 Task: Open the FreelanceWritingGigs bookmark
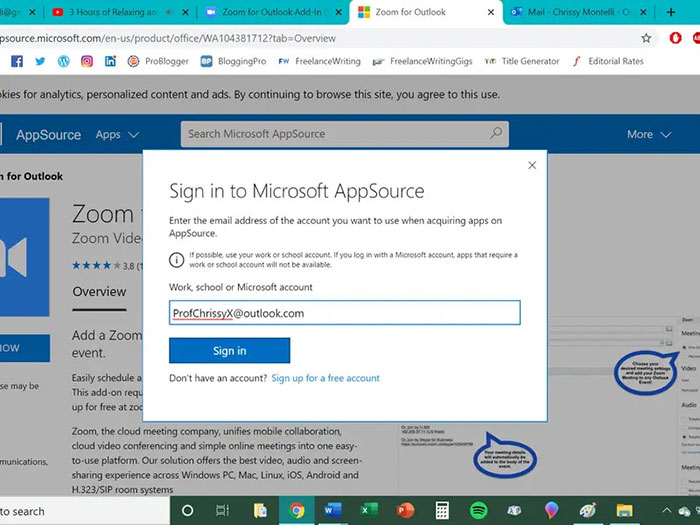[422, 61]
